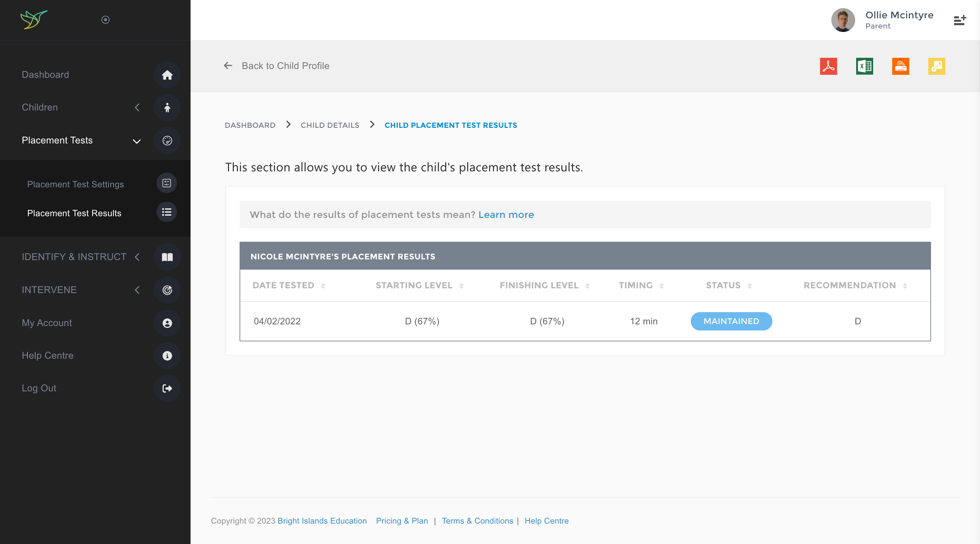Screen dimensions: 980x544
Task: Open the Placement Test Settings icon
Action: pos(167,183)
